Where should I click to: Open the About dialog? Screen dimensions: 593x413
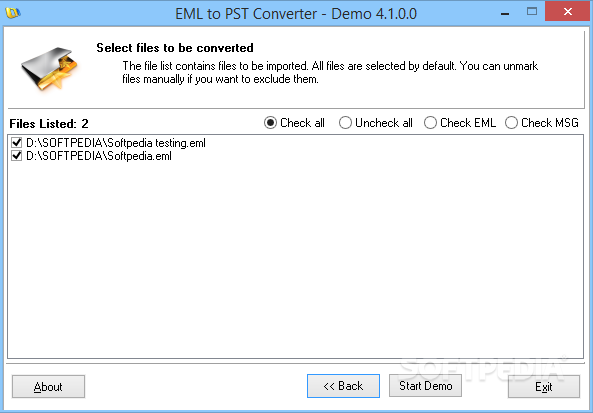pos(48,387)
